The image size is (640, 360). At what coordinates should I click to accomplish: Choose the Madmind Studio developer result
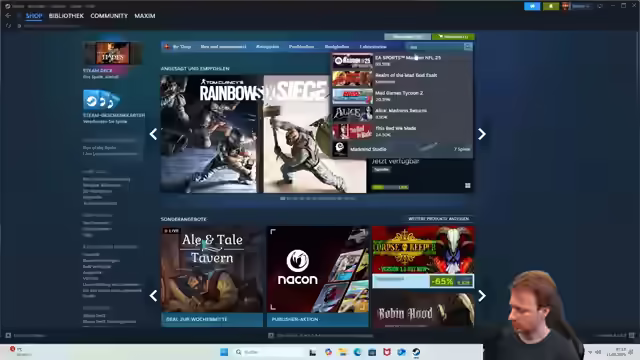pos(402,149)
